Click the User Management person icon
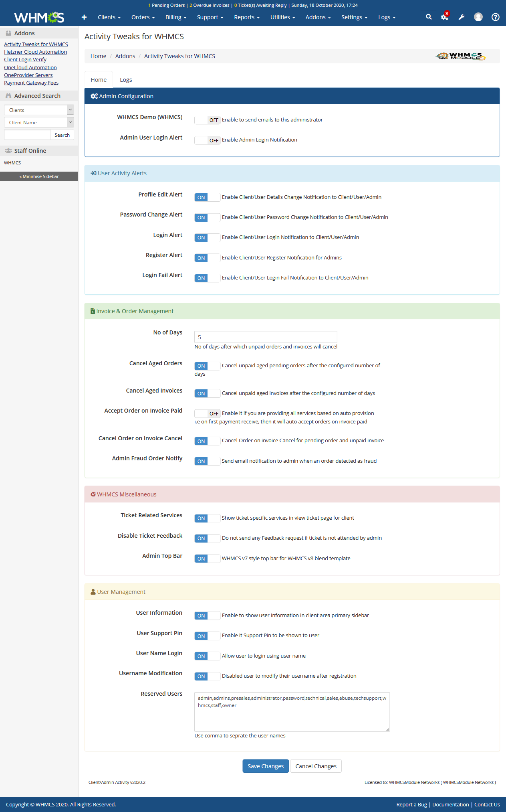 click(93, 592)
